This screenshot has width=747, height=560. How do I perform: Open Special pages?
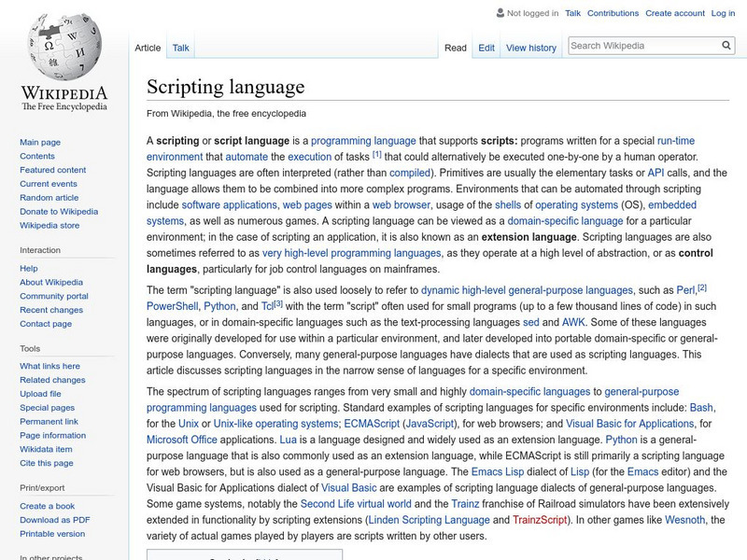point(48,408)
